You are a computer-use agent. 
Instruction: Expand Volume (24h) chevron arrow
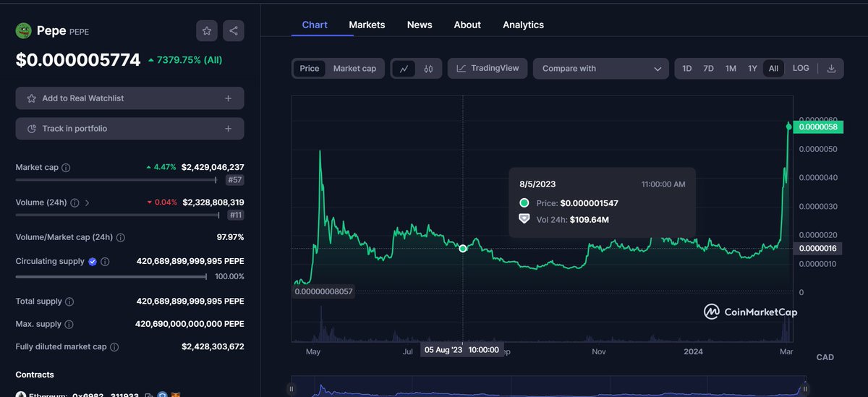pyautogui.click(x=87, y=202)
